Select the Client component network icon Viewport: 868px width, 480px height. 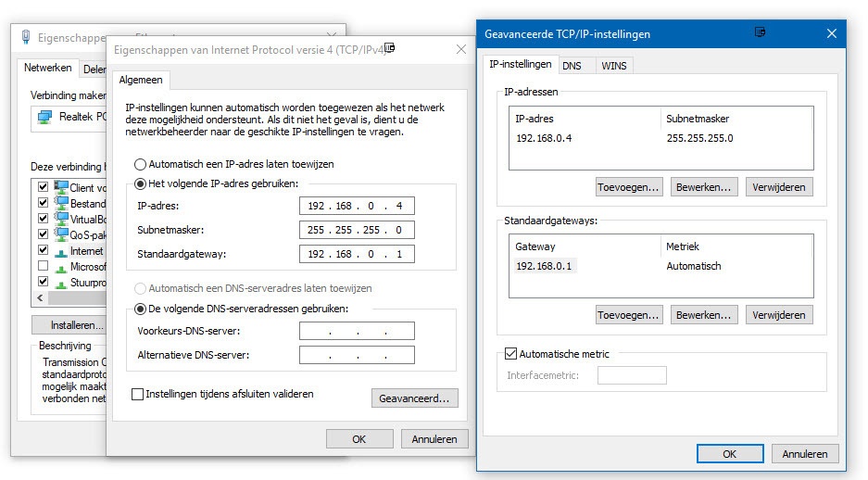tap(61, 187)
